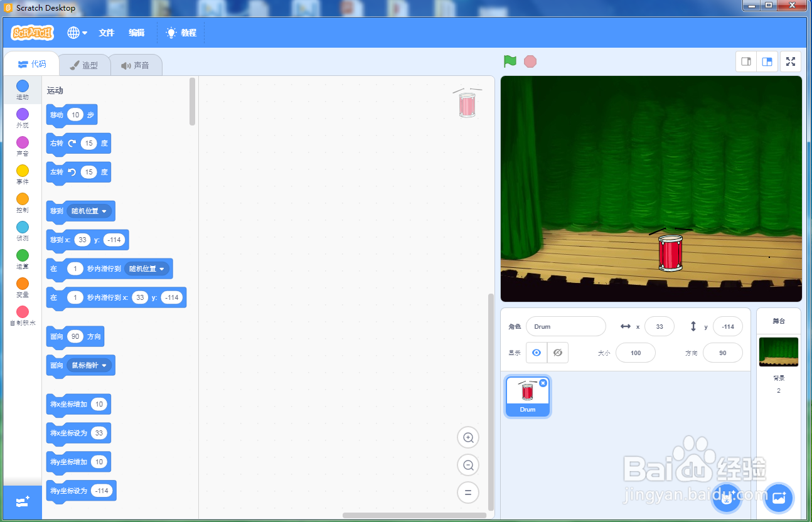
Task: Switch to the 声音 tab
Action: (135, 65)
